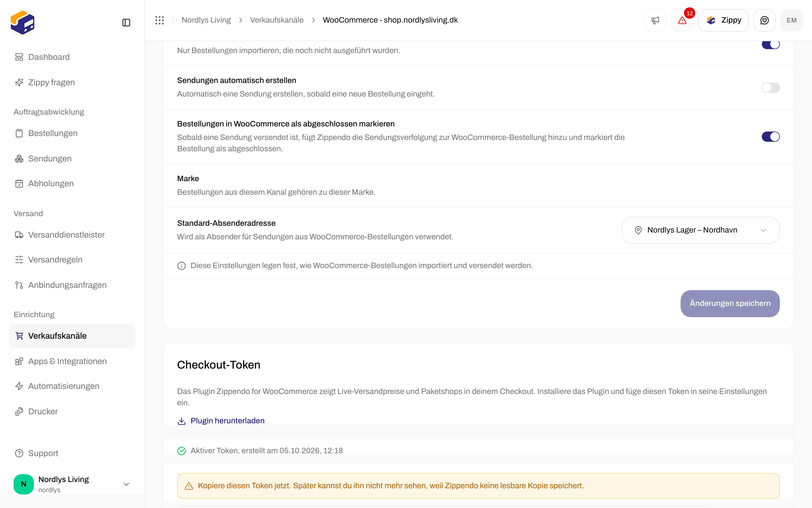This screenshot has width=812, height=508.
Task: Open Anbindungsanfragen in the sidebar
Action: [72, 285]
